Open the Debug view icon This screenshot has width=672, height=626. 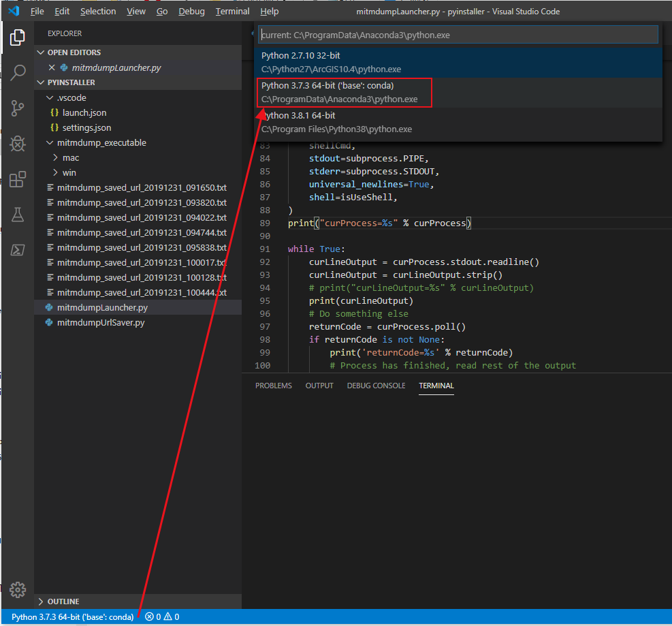tap(18, 144)
